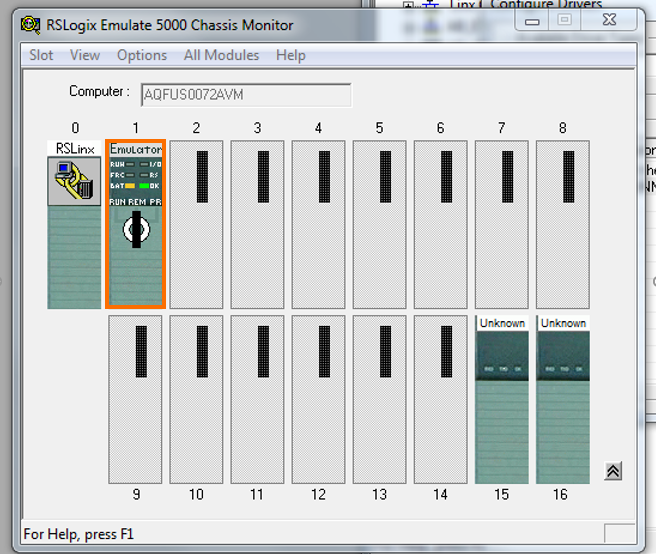Select empty slot 3
Screen dimensions: 656x554
(x=257, y=224)
